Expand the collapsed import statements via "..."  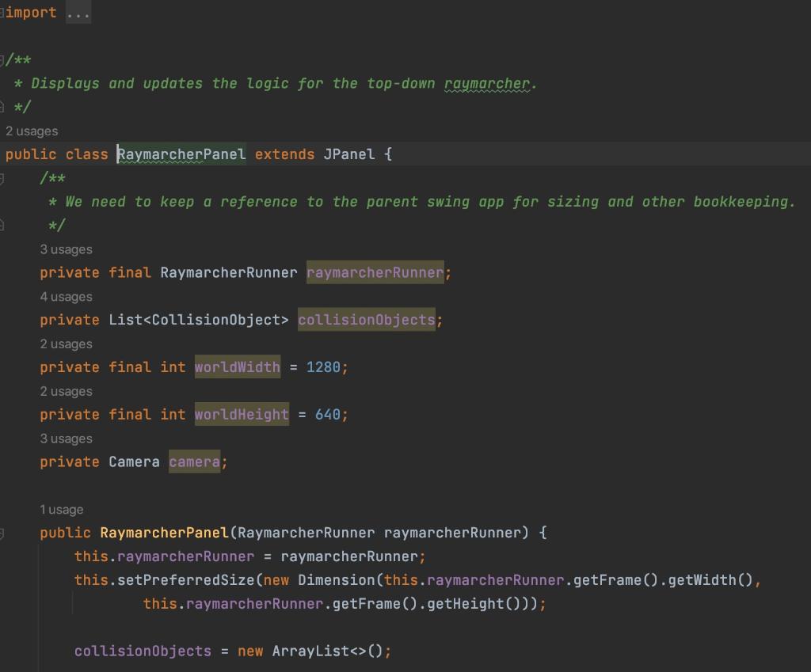(77, 12)
